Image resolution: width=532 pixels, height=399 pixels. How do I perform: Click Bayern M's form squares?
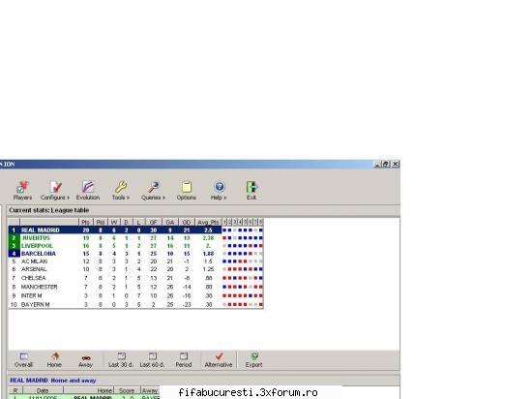[242, 304]
